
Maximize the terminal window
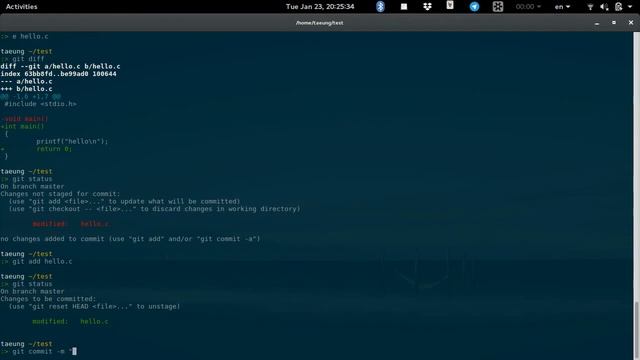pos(614,23)
